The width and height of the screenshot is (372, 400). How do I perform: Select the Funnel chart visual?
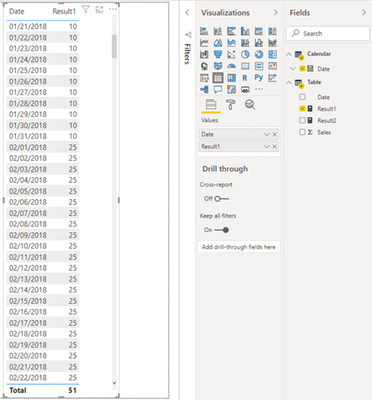click(218, 54)
